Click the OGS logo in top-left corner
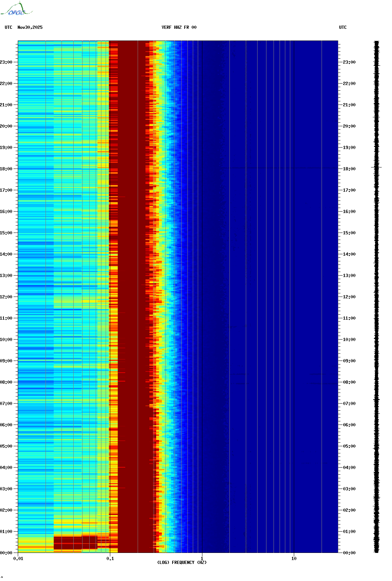The height and width of the screenshot is (581, 392). coord(16,9)
